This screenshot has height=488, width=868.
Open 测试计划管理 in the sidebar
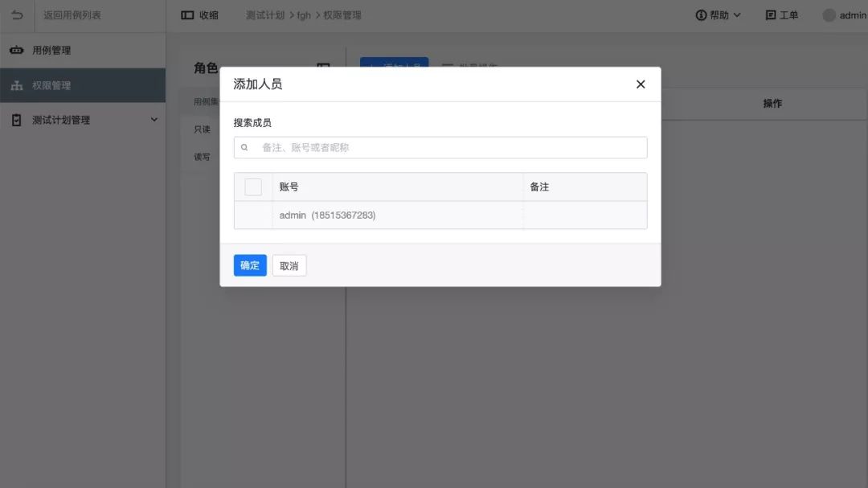pyautogui.click(x=83, y=121)
